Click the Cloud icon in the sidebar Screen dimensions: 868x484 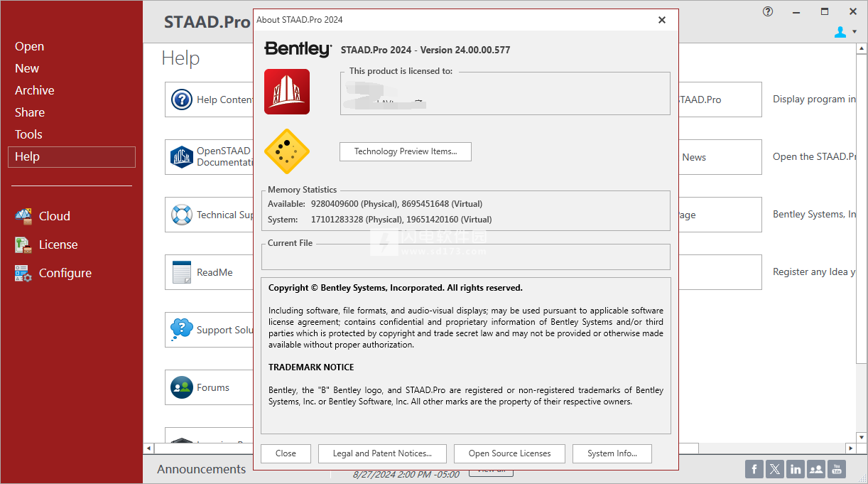coord(24,216)
